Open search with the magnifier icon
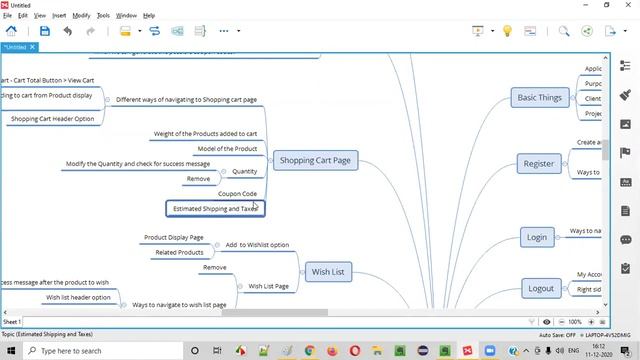 click(564, 31)
